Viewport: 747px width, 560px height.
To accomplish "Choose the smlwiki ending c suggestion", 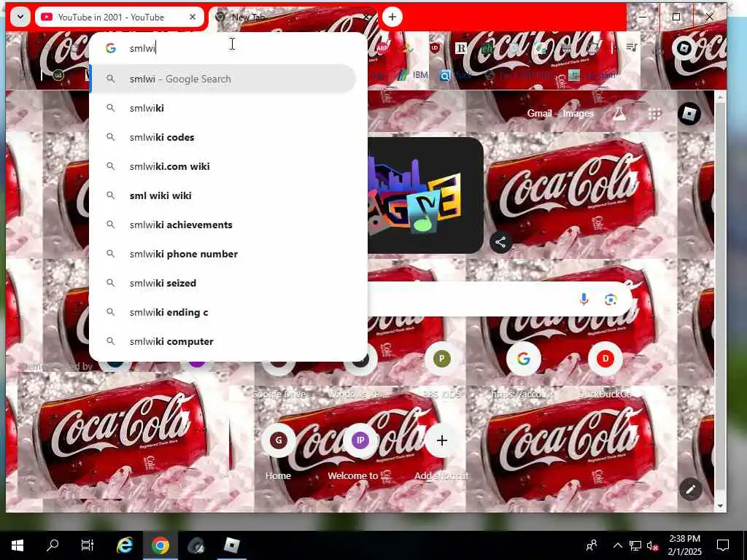I will tap(223, 312).
